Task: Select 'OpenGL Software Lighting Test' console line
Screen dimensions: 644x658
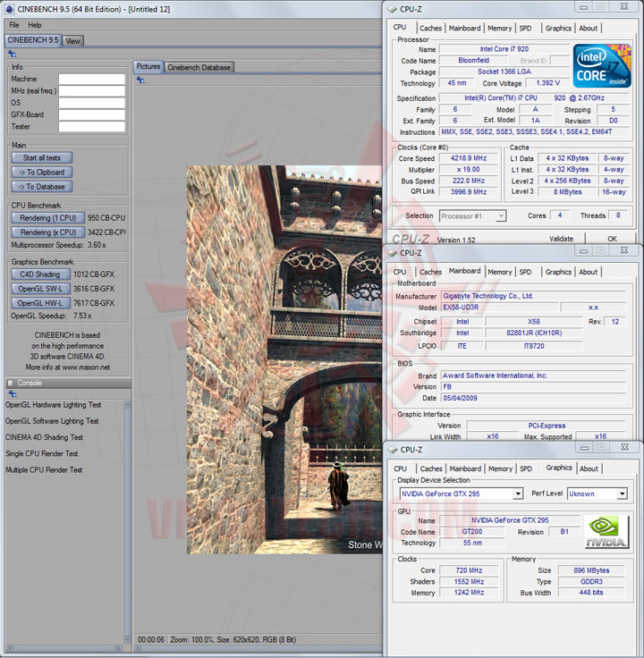Action: point(52,421)
